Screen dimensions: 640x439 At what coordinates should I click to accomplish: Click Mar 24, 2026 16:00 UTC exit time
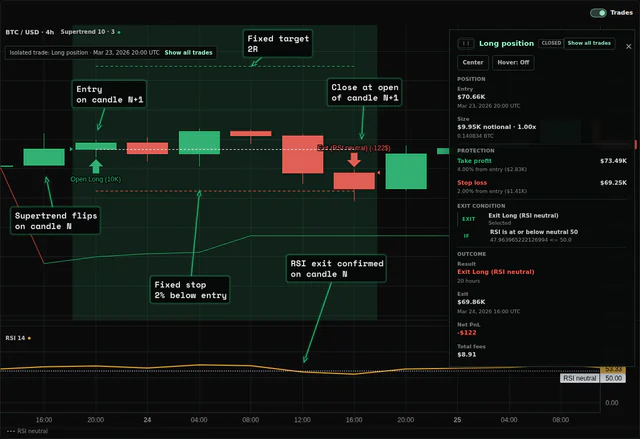489,311
